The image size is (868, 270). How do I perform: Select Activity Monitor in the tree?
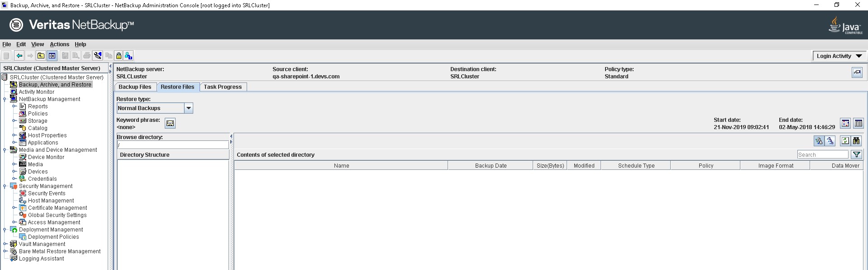click(x=36, y=92)
